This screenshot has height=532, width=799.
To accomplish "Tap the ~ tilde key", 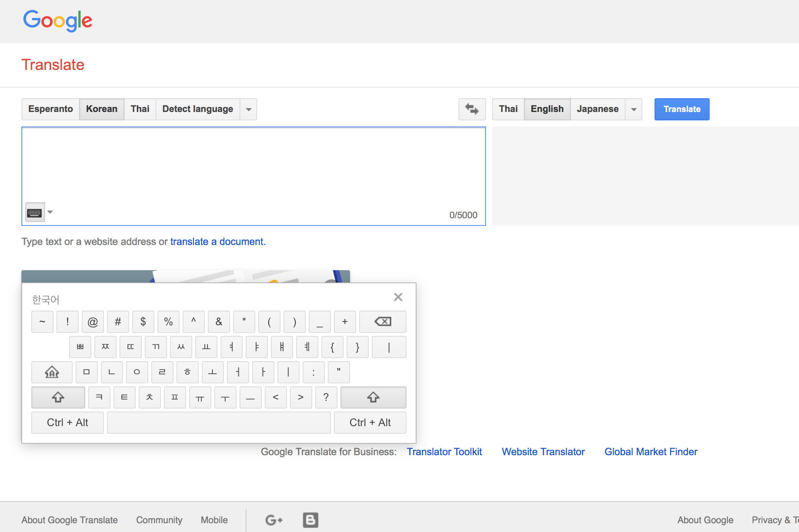I will click(x=42, y=321).
